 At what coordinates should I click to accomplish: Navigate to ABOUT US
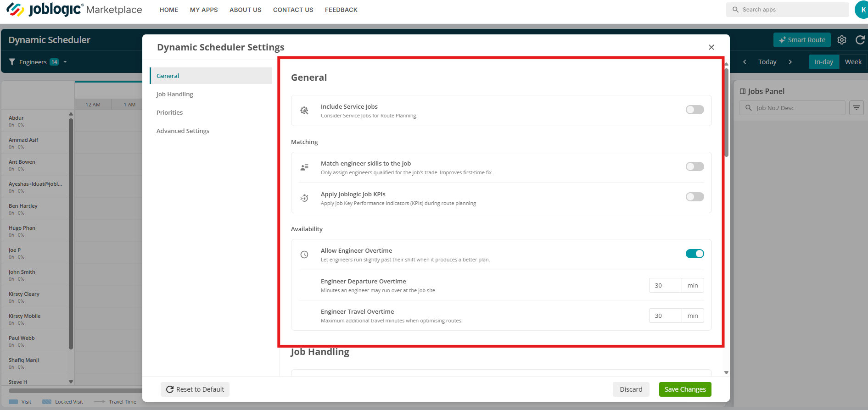246,10
